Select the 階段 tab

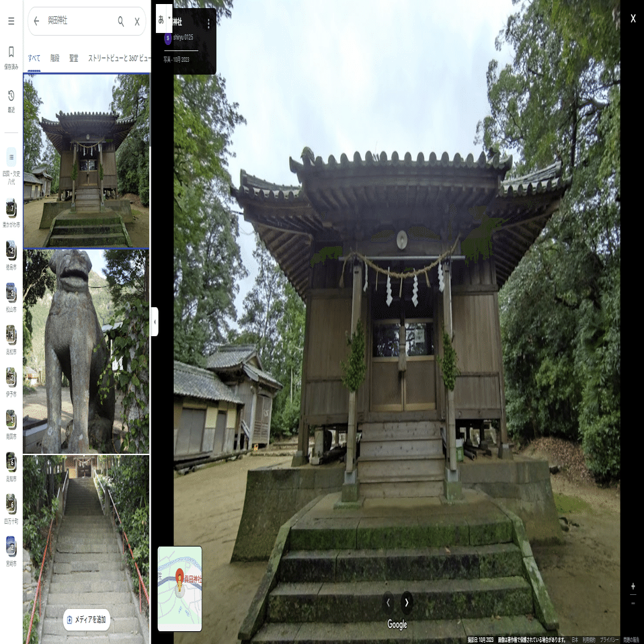click(54, 58)
